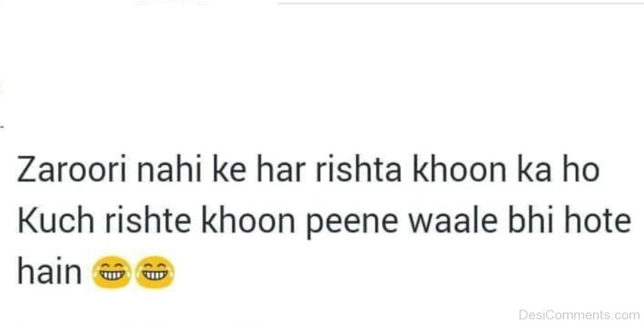Open the DesiComments.com watermark link
The image size is (644, 325).
tap(579, 315)
